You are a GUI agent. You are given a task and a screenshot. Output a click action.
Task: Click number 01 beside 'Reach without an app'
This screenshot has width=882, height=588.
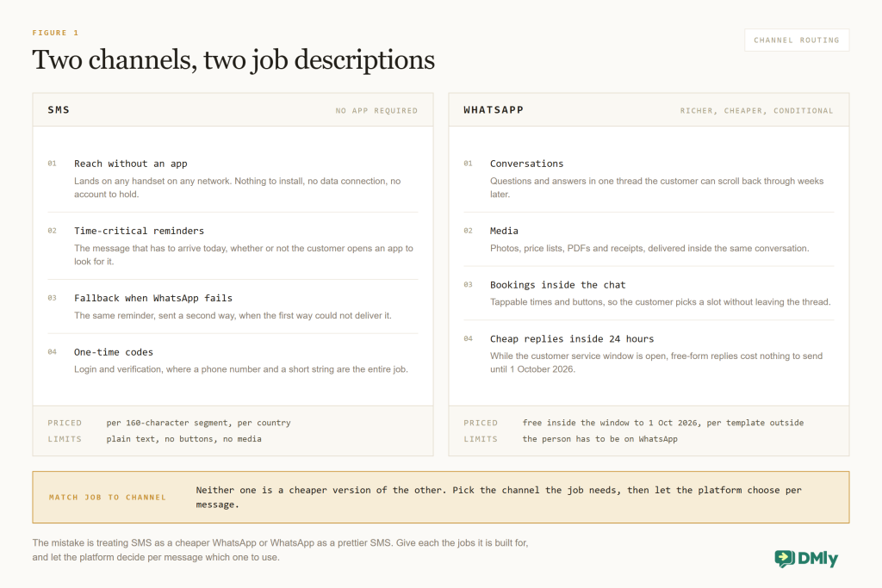point(53,164)
